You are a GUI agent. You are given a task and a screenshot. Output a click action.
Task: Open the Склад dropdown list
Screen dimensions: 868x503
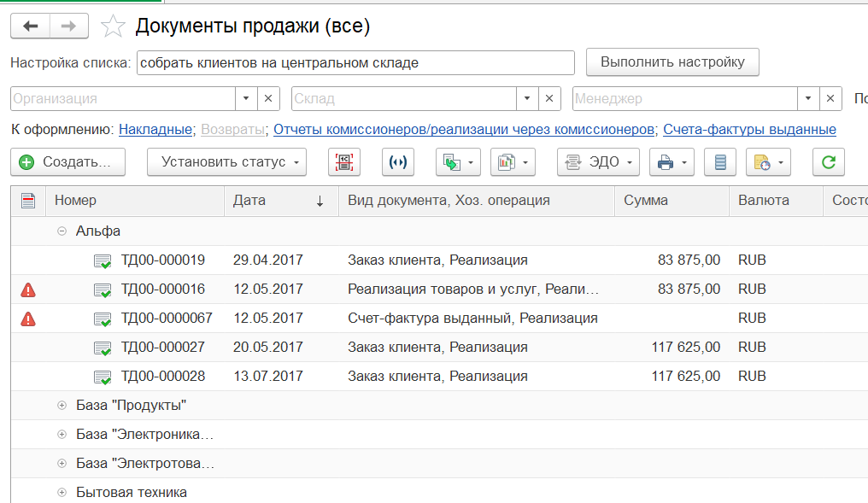click(x=527, y=98)
